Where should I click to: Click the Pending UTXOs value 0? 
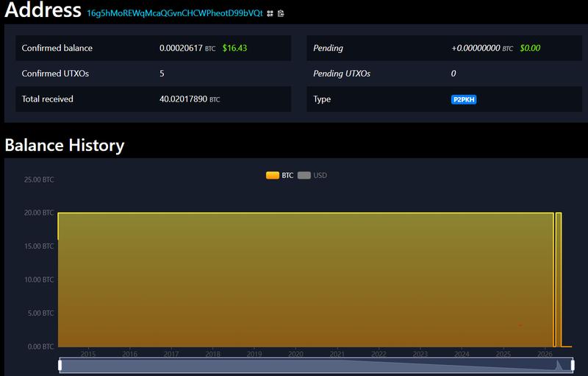click(453, 74)
